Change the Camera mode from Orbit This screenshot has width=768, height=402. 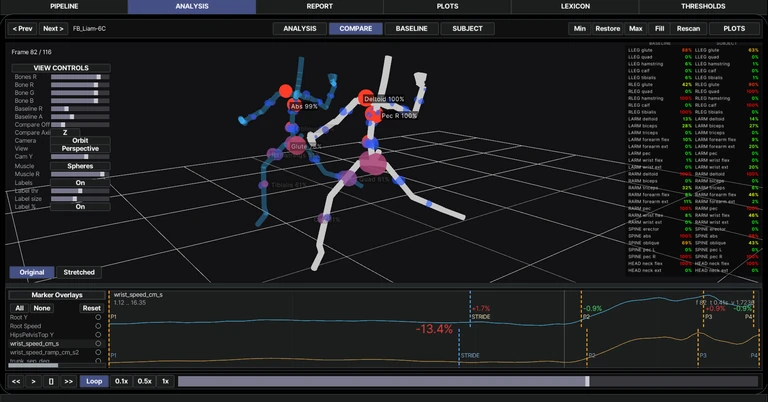click(80, 141)
